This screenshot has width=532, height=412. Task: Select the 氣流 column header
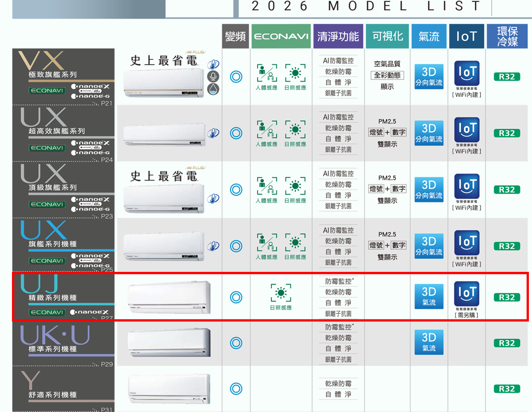pyautogui.click(x=429, y=36)
